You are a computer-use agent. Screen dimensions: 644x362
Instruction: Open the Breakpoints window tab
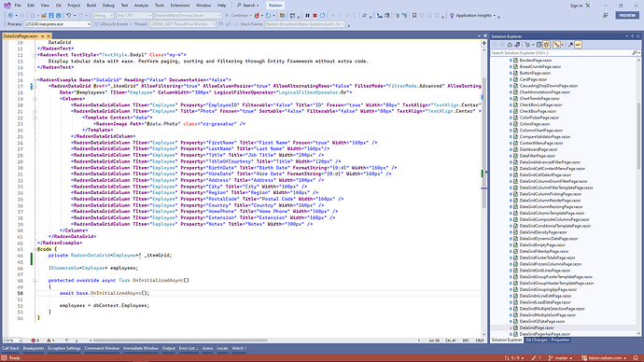coord(34,348)
